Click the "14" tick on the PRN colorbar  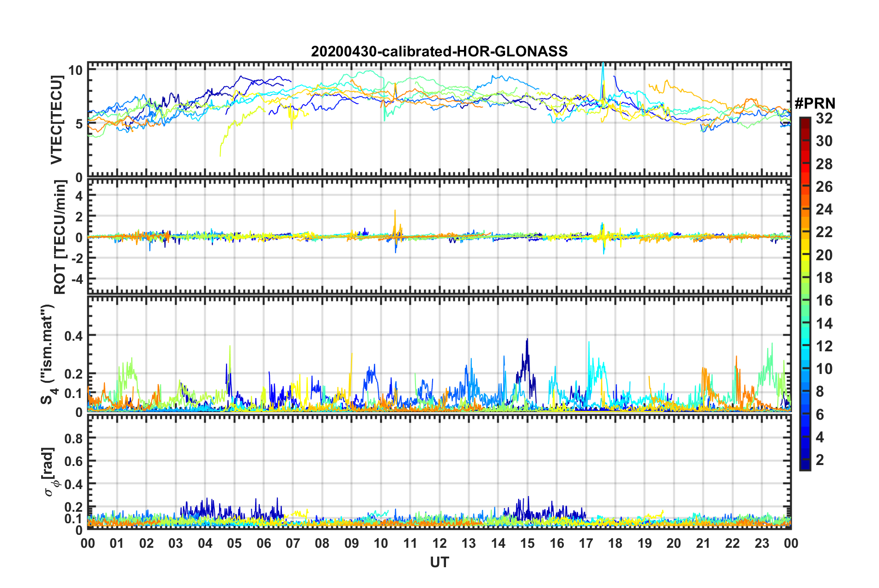coord(824,324)
